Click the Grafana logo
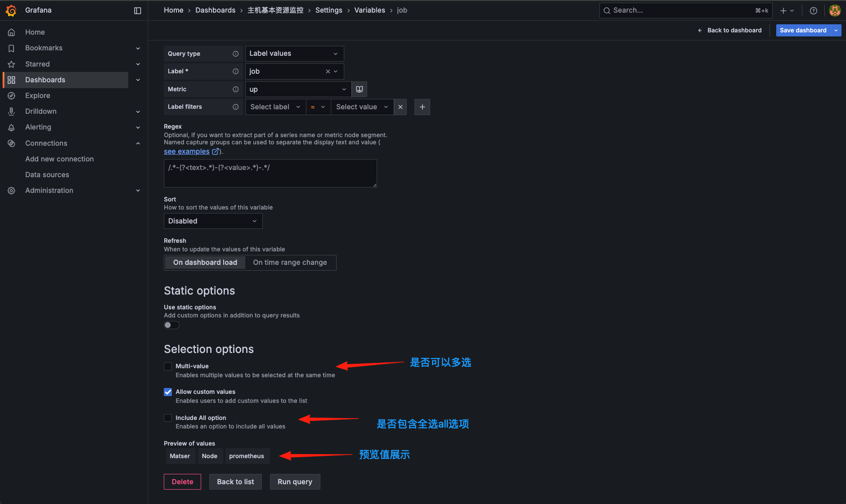Screen dimensions: 846x504 coord(11,10)
